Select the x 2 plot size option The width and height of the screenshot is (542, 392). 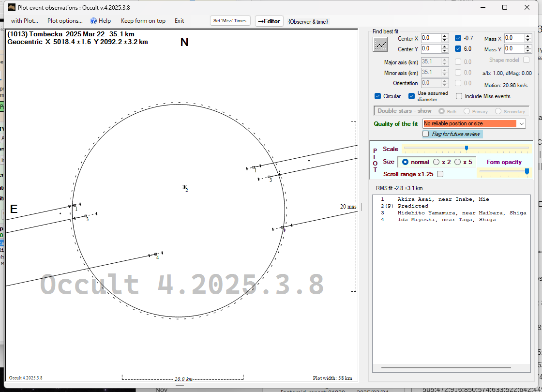pos(437,162)
